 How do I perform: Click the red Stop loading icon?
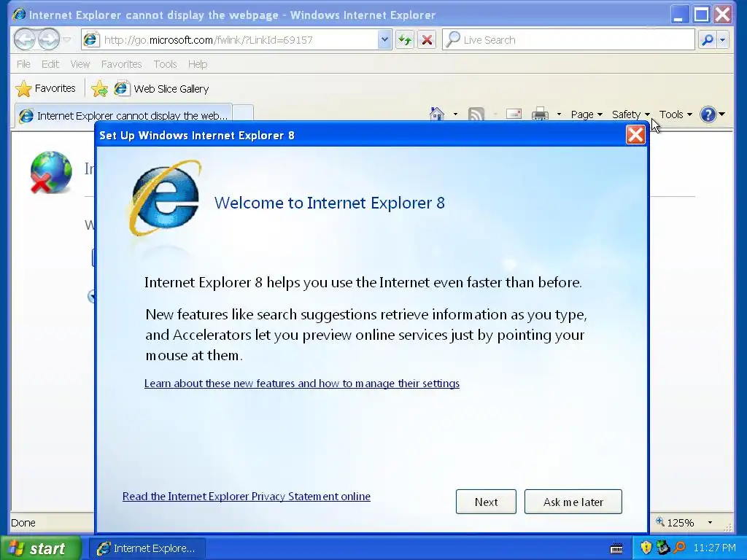[427, 40]
